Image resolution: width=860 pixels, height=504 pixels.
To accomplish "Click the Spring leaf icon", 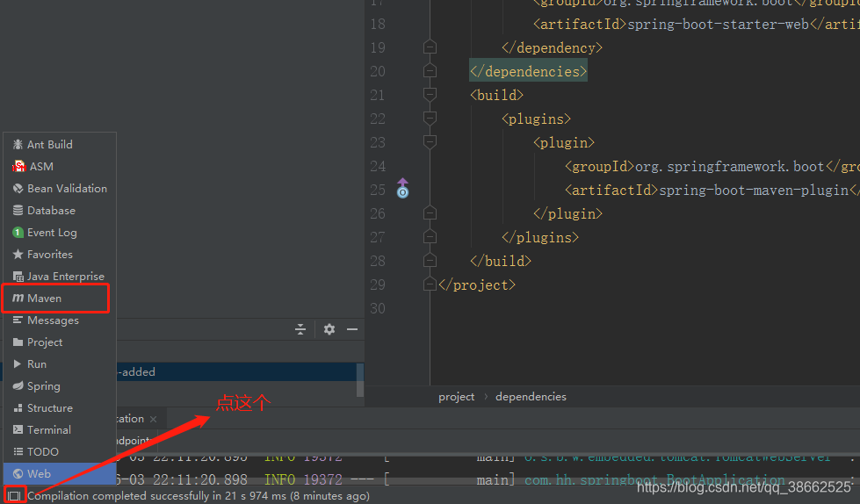I will (18, 385).
